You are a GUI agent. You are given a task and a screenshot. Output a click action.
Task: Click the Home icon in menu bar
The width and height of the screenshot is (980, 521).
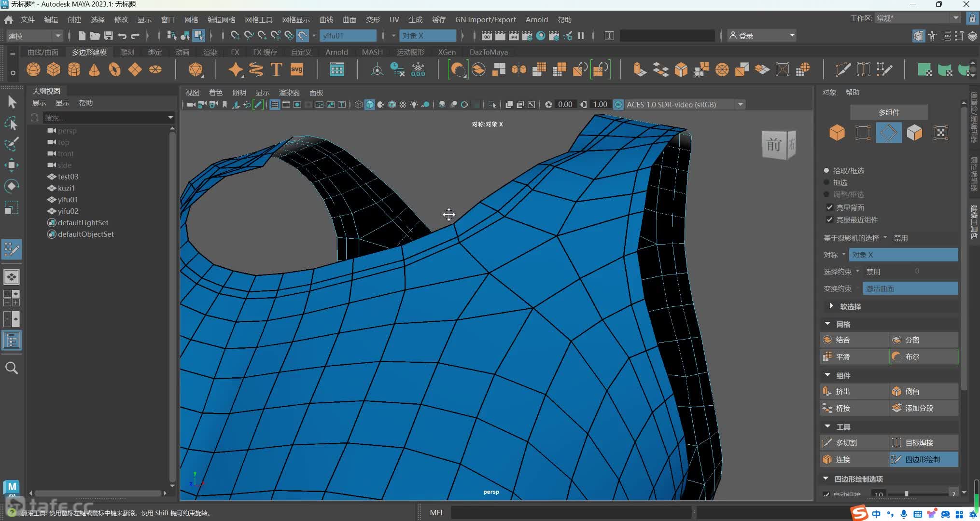(x=8, y=20)
